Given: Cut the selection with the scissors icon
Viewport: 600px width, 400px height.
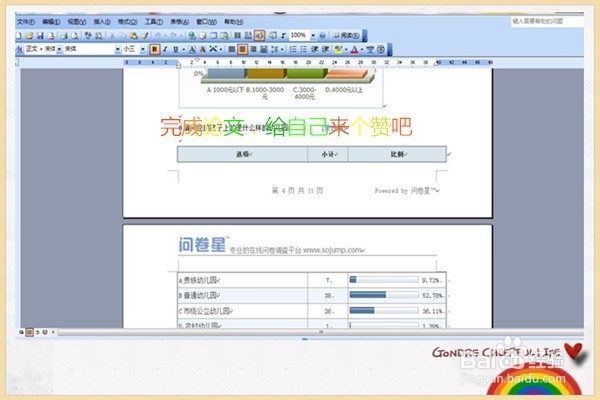Looking at the screenshot, I should pos(112,36).
